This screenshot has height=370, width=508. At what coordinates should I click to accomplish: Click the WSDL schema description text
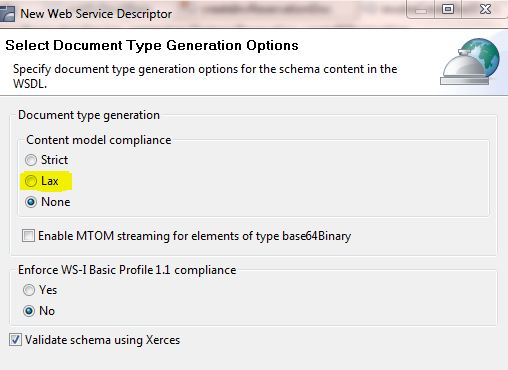click(x=205, y=76)
